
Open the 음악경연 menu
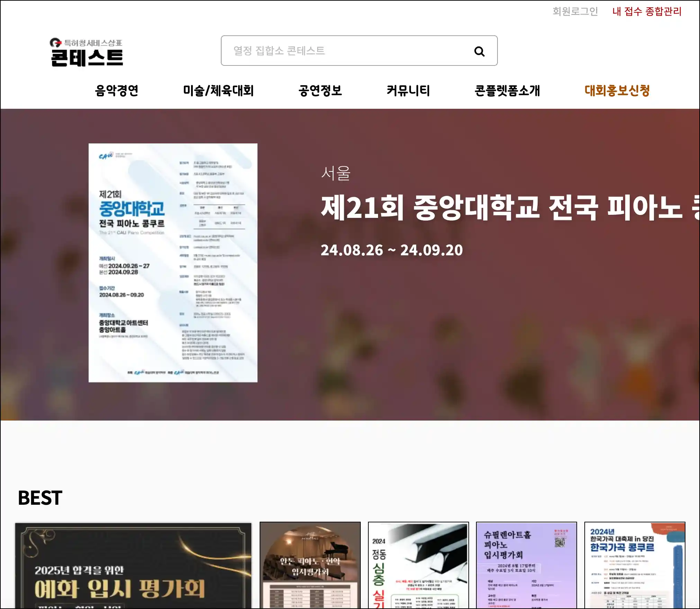(x=117, y=91)
